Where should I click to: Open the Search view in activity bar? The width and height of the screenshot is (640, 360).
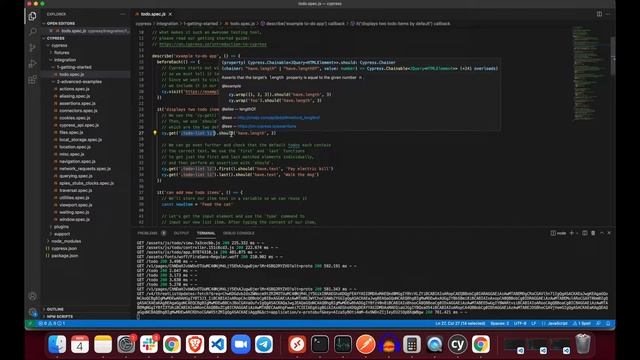(32, 32)
